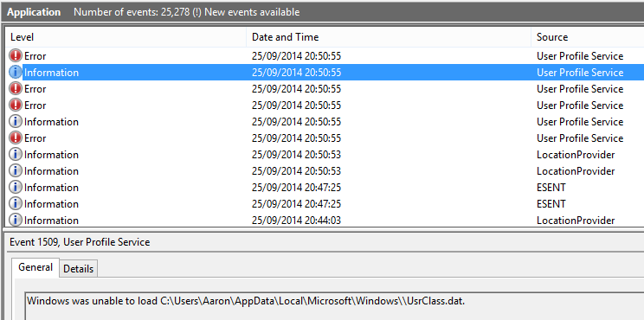Viewport: 644px width, 320px height.
Task: Sort events by the Level column header
Action: (x=126, y=37)
